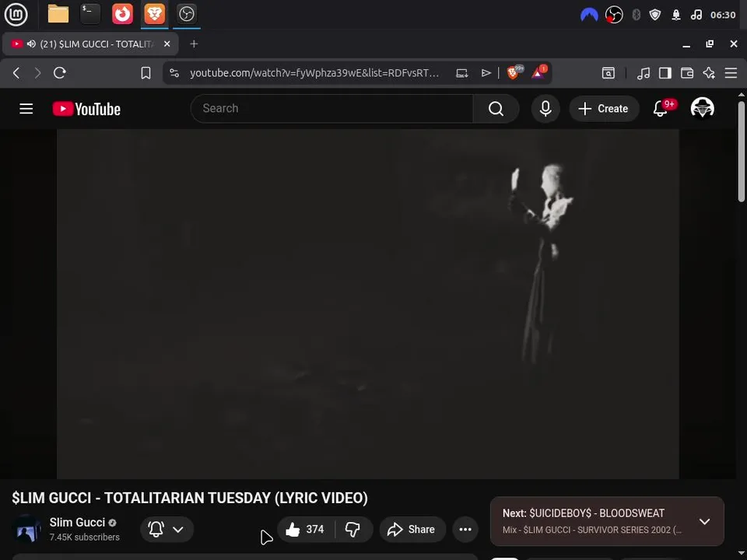Open the Bluetooth tray indicator
The width and height of the screenshot is (747, 560).
tap(636, 15)
